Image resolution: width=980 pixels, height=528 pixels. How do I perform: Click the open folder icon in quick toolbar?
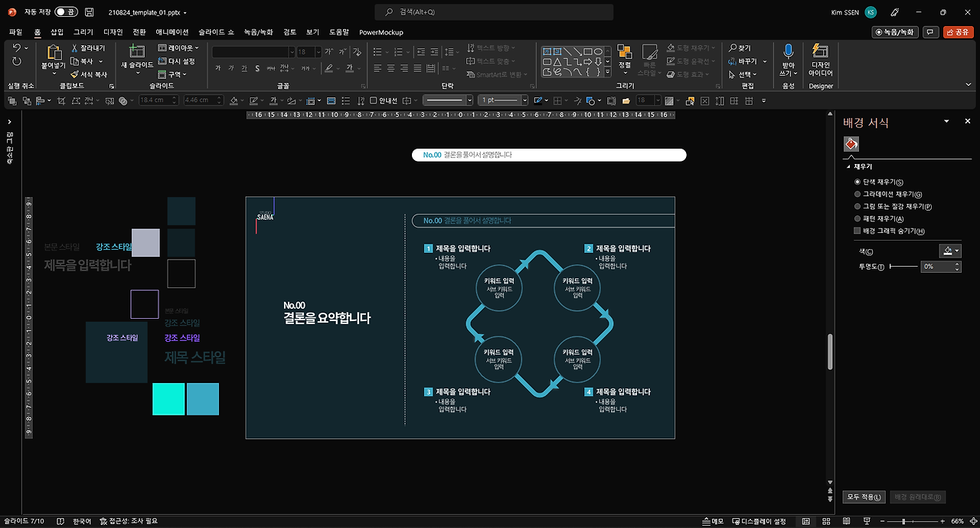tap(626, 100)
